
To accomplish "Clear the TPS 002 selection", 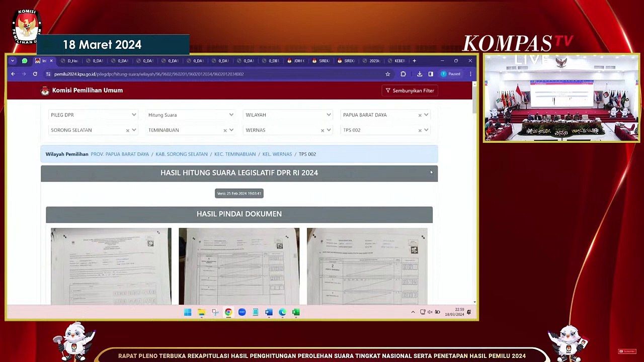I will tap(420, 130).
